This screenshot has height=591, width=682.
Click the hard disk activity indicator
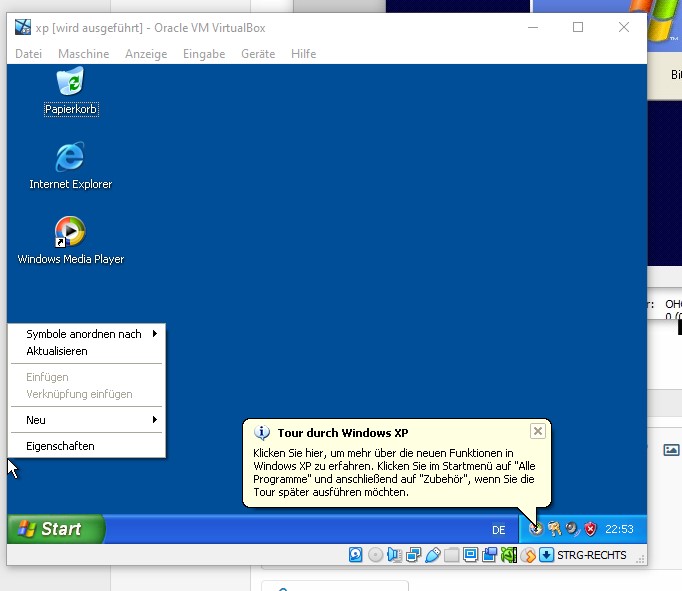tap(356, 555)
